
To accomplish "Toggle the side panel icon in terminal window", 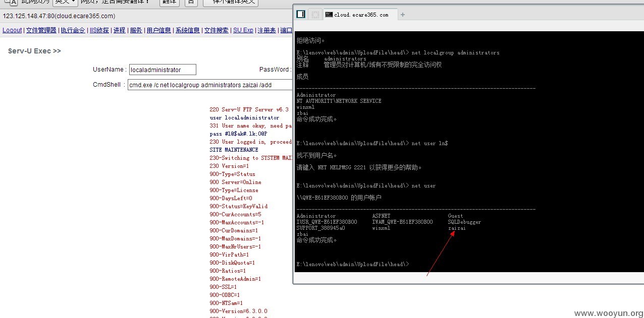I will [301, 14].
